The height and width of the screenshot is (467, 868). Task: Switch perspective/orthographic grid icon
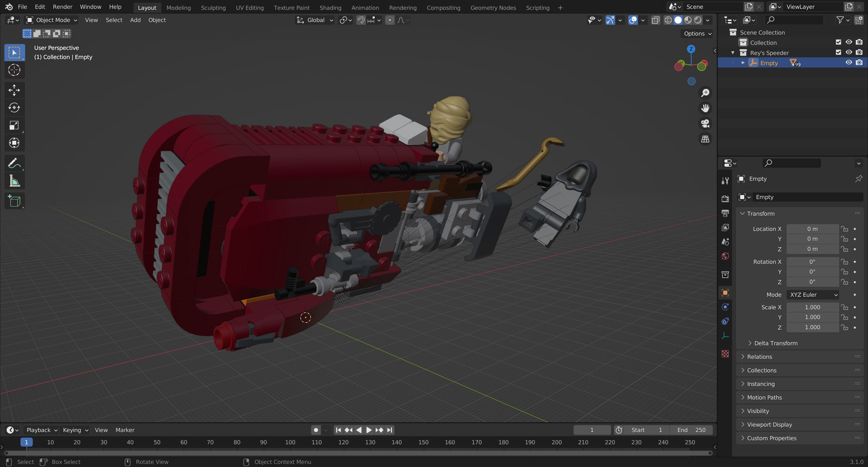coord(705,139)
